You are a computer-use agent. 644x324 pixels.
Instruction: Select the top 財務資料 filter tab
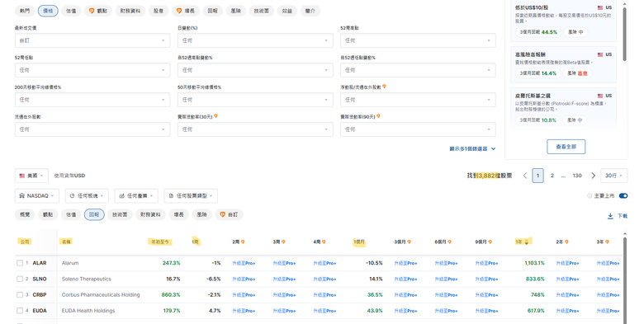[x=130, y=11]
